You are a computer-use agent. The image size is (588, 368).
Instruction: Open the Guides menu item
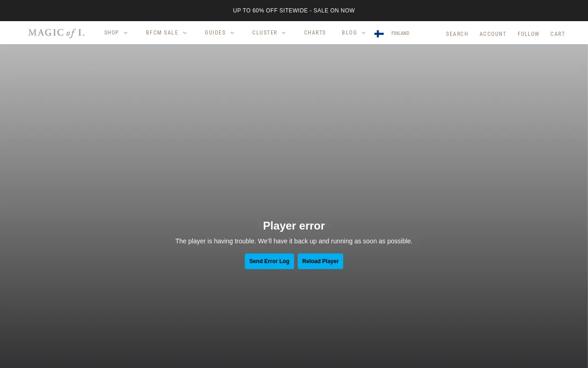pos(215,33)
